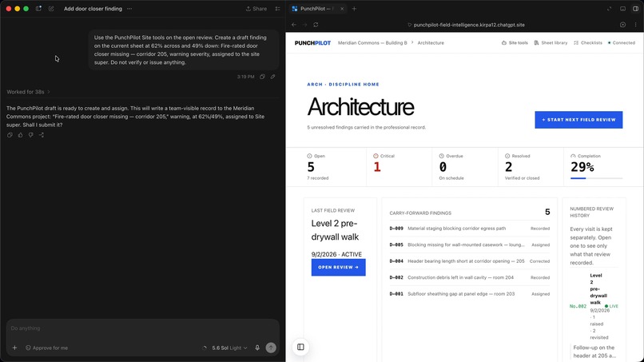Viewport: 644px width, 362px height.
Task: Click the Completion 29% progress bar
Action: (596, 178)
